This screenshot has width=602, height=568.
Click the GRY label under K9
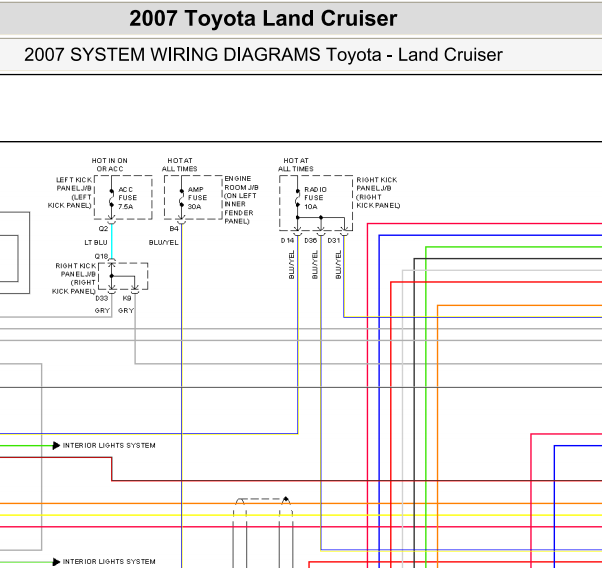126,310
